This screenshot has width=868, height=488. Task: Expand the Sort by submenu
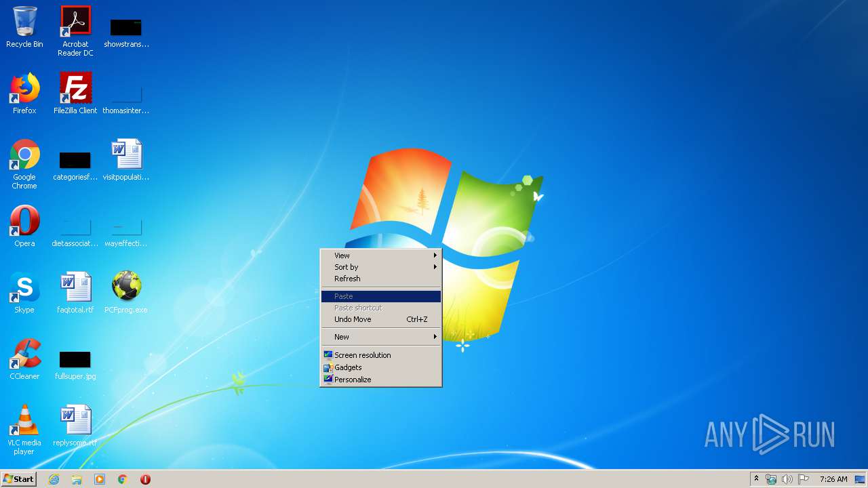[381, 267]
